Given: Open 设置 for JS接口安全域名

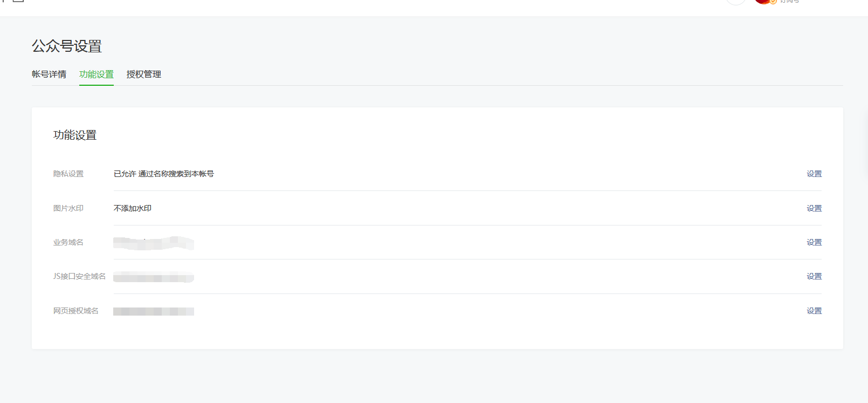Looking at the screenshot, I should tap(814, 276).
